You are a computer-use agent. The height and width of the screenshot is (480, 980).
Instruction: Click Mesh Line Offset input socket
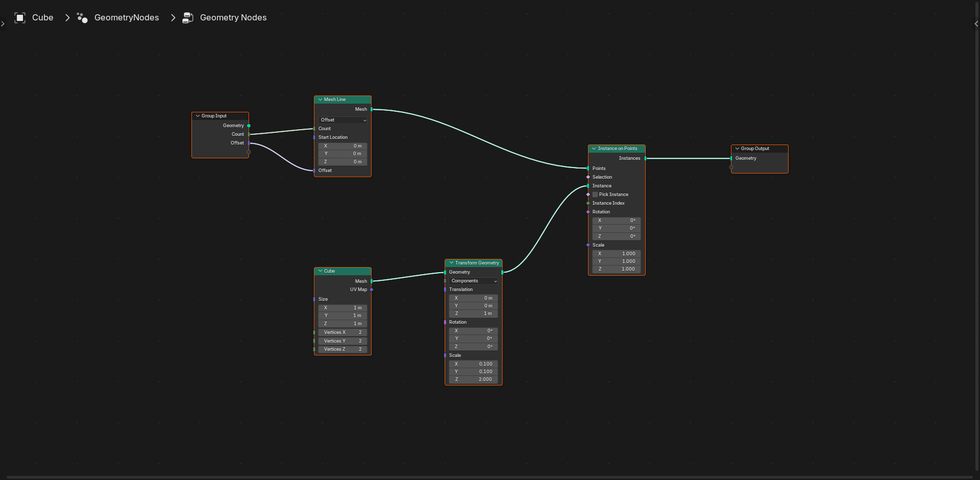coord(314,171)
